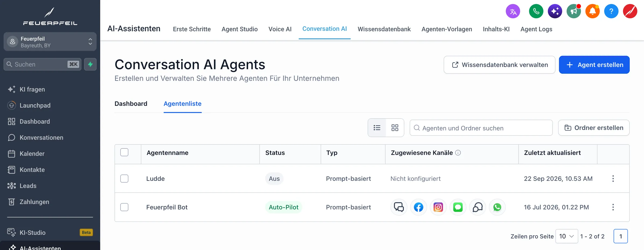Click the green phone dialer icon
The width and height of the screenshot is (644, 250).
536,12
